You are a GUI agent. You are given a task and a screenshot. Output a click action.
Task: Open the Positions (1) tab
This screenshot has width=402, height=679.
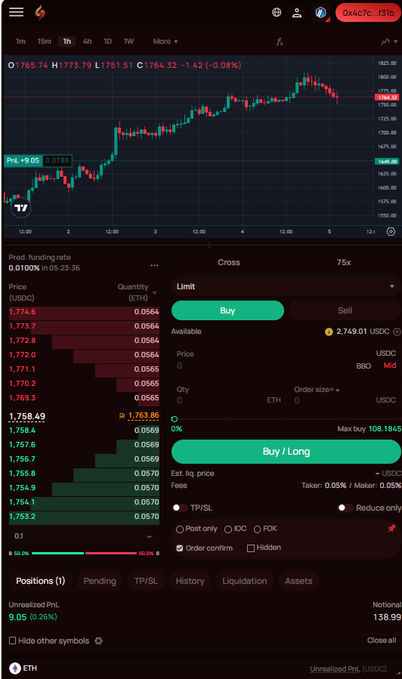pyautogui.click(x=40, y=581)
